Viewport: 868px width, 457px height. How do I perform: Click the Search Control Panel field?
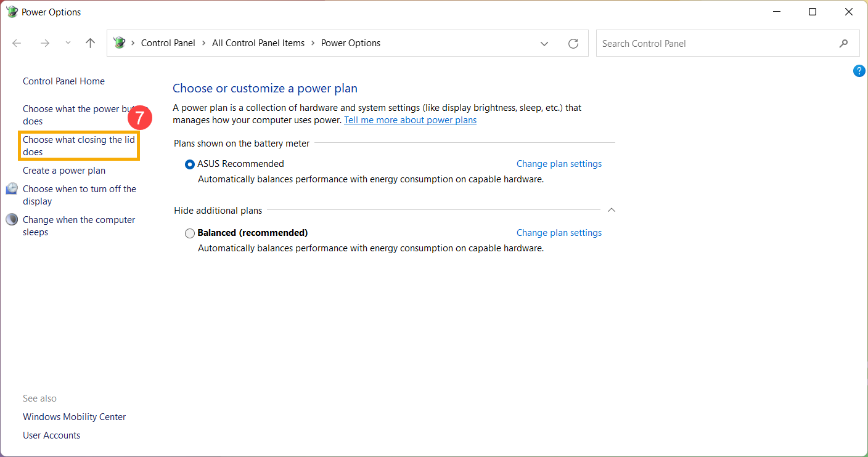click(x=727, y=44)
